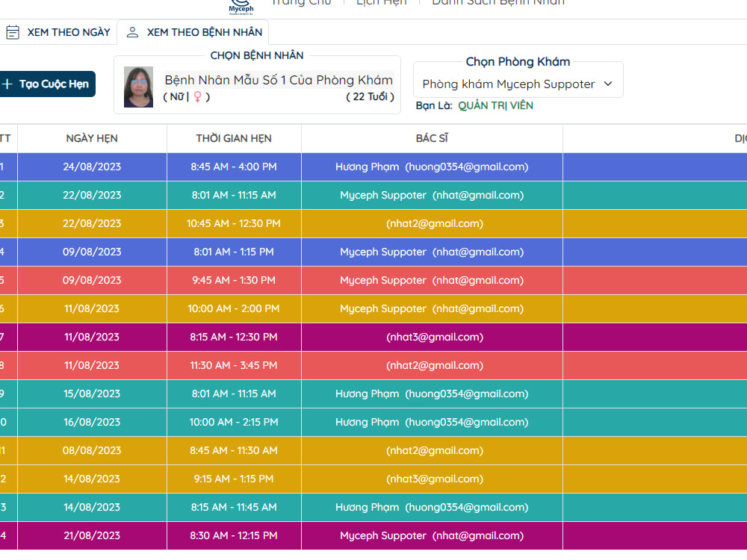Click the Bác Sĩ column header
Image resolution: width=747 pixels, height=560 pixels.
(432, 139)
